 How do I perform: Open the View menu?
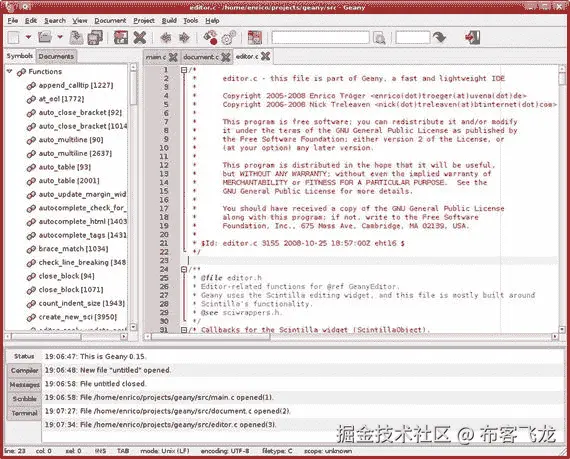[80, 21]
